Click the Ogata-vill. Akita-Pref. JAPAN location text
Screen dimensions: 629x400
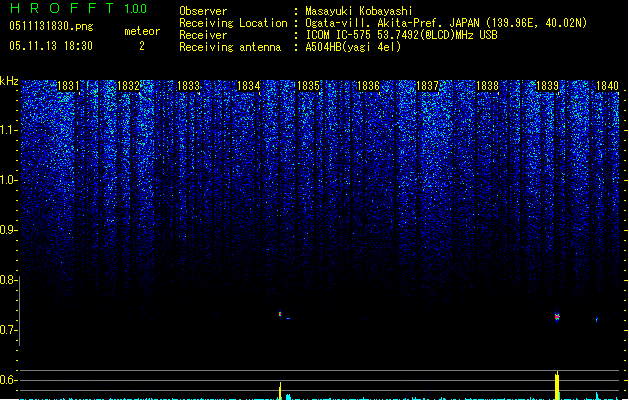click(x=446, y=23)
